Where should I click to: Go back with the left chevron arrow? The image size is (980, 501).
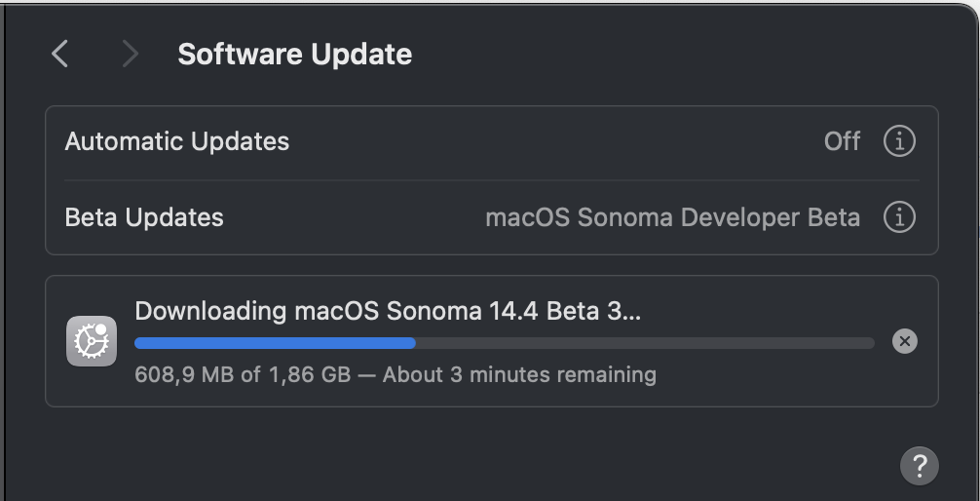coord(60,54)
